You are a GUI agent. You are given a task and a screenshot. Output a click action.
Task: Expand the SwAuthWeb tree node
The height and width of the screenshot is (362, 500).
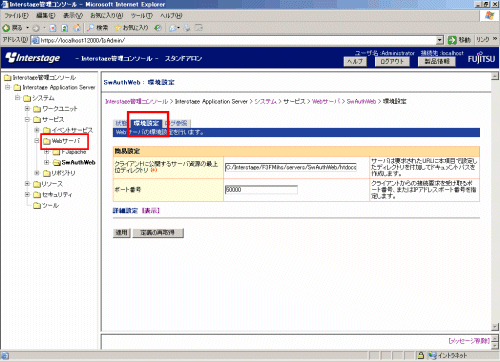click(47, 162)
